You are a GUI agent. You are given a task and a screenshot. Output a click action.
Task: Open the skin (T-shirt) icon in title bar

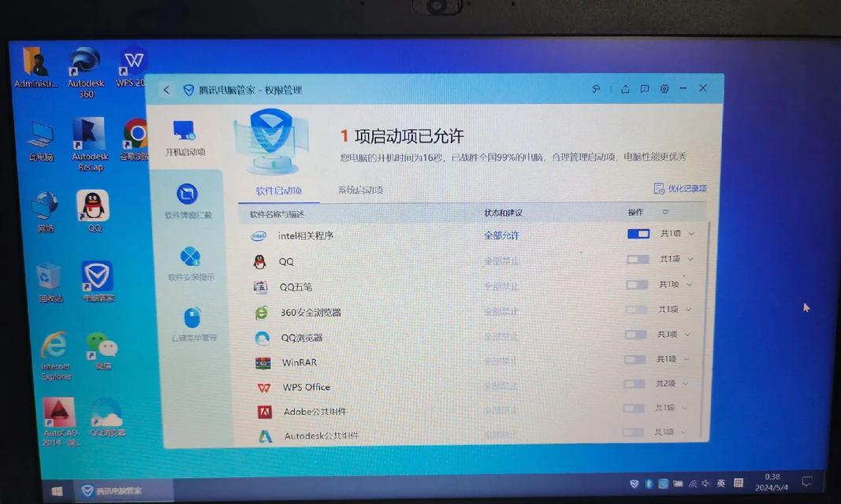click(595, 89)
